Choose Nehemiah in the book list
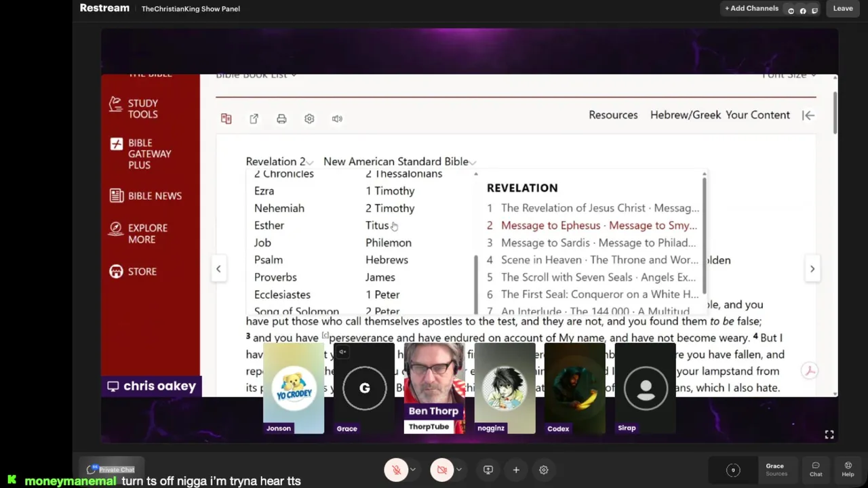868x488 pixels. coord(279,209)
